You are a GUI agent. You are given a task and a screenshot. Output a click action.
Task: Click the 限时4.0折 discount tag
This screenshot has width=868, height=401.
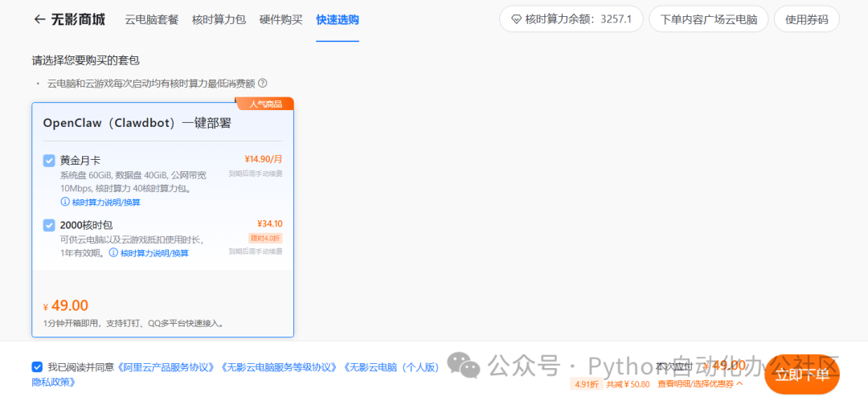[265, 239]
